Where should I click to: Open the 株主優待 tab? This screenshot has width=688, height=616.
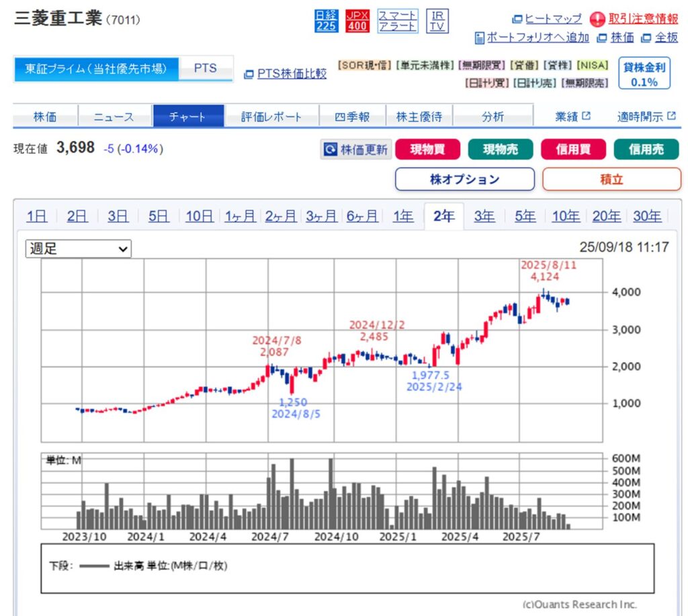pos(419,117)
